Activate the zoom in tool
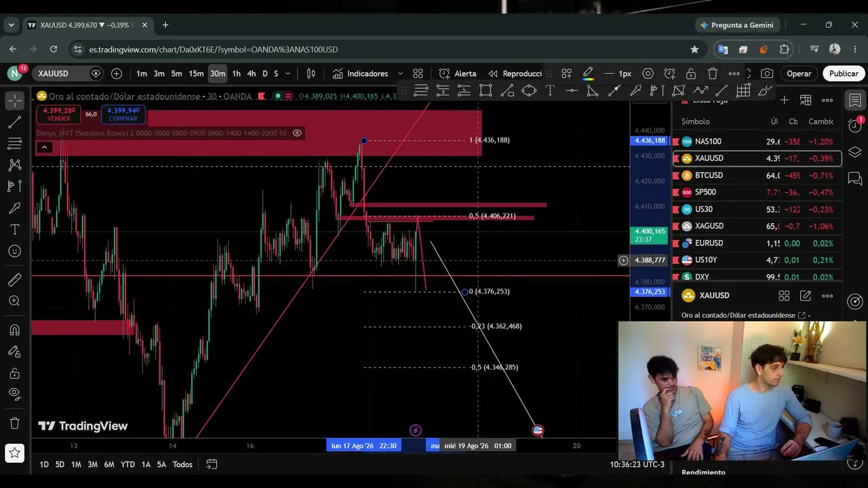The height and width of the screenshot is (488, 868). [14, 301]
